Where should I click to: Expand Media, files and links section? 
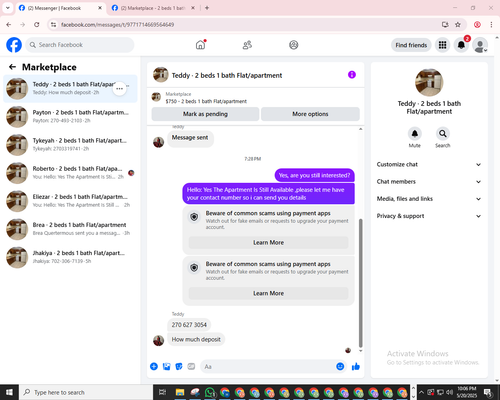pyautogui.click(x=429, y=199)
